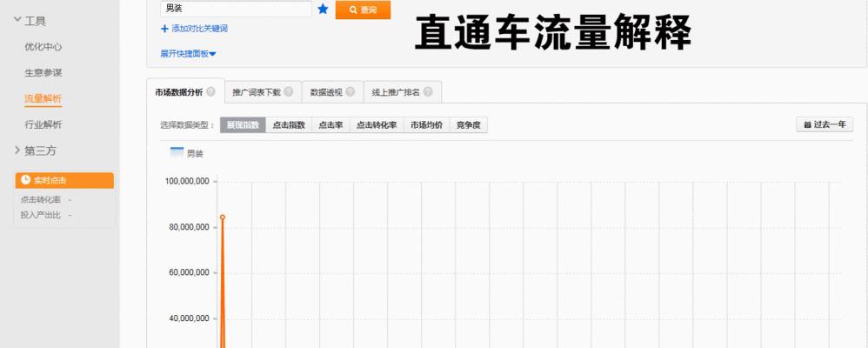This screenshot has height=348, width=868.
Task: Open 行业解析 in sidebar
Action: [x=43, y=124]
